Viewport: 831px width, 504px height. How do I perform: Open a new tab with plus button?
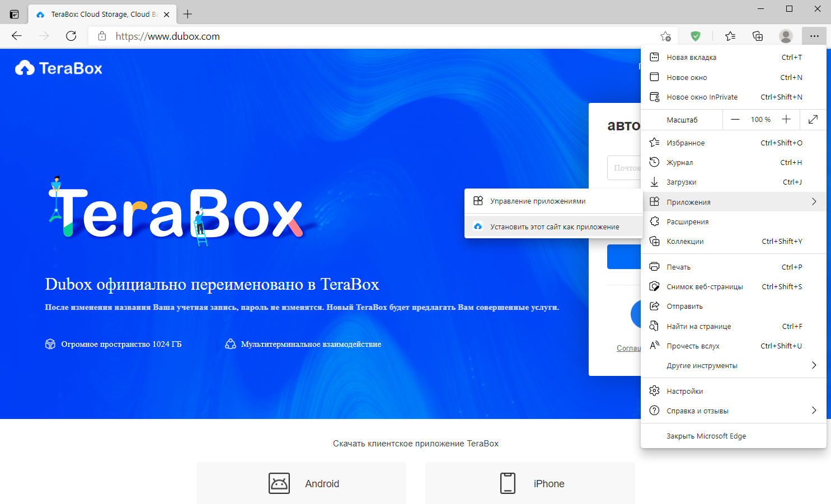pos(187,15)
